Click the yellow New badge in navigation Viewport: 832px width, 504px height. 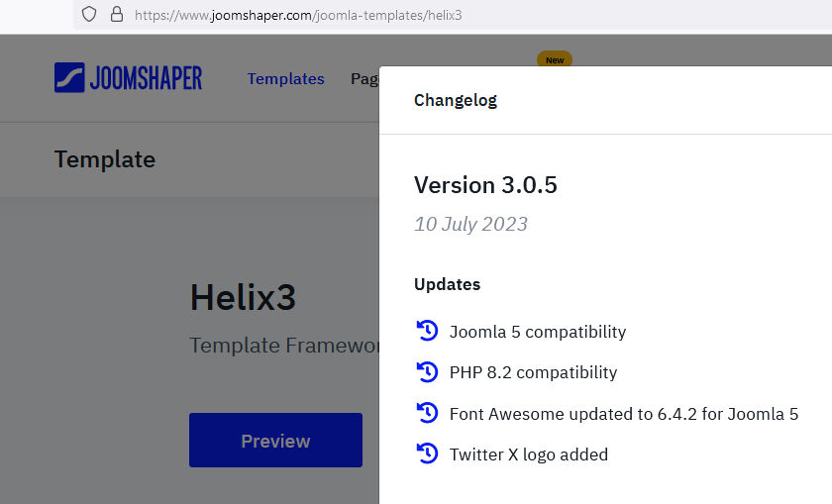tap(555, 60)
